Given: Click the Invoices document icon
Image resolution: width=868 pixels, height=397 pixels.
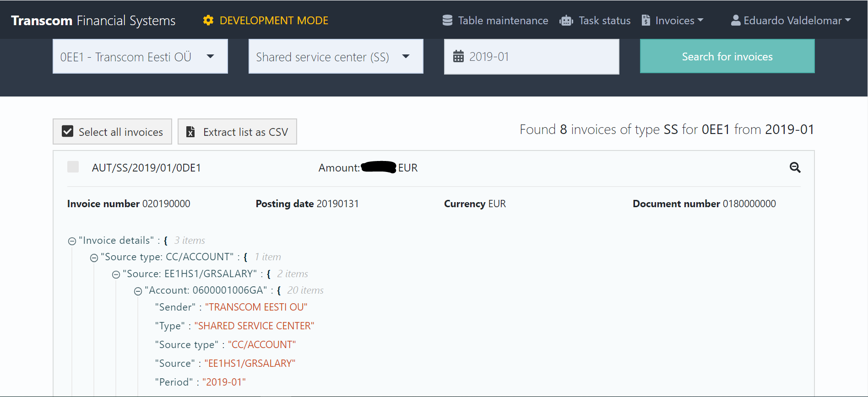Looking at the screenshot, I should pyautogui.click(x=646, y=21).
